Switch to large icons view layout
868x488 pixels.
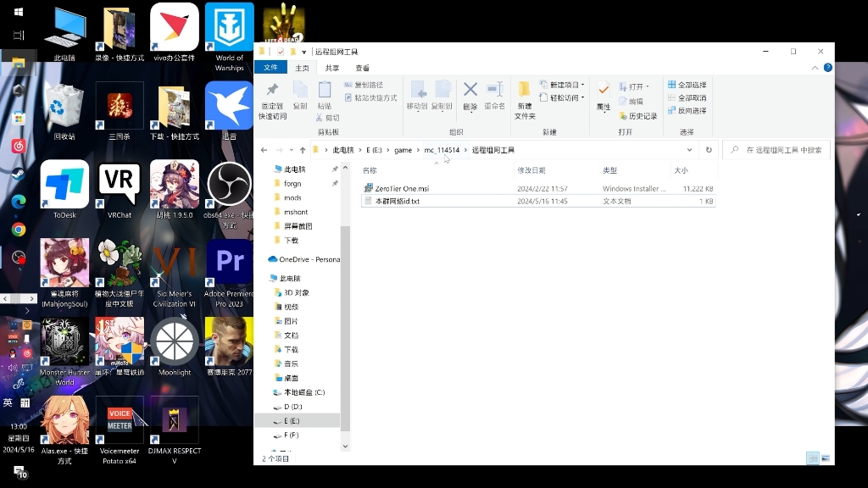pyautogui.click(x=826, y=458)
